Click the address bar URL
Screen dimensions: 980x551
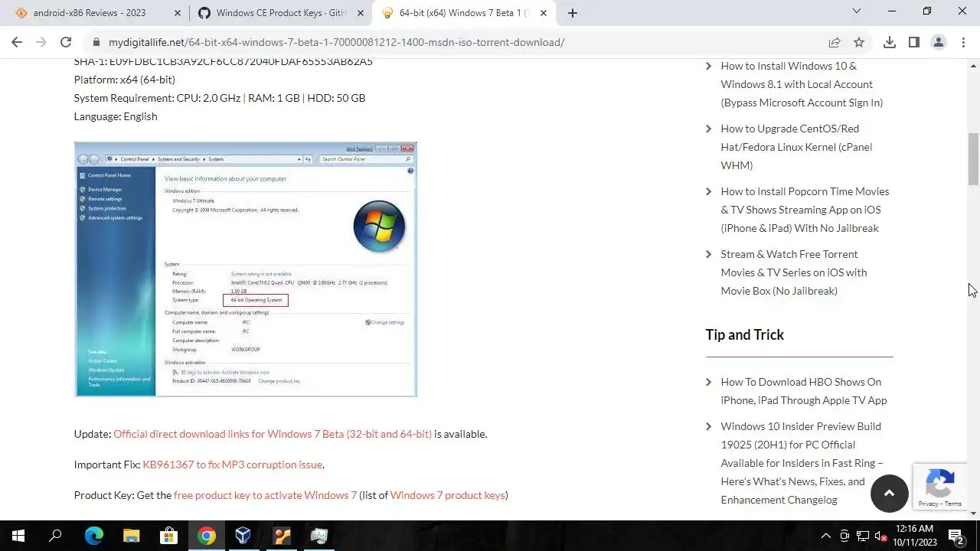[x=336, y=42]
